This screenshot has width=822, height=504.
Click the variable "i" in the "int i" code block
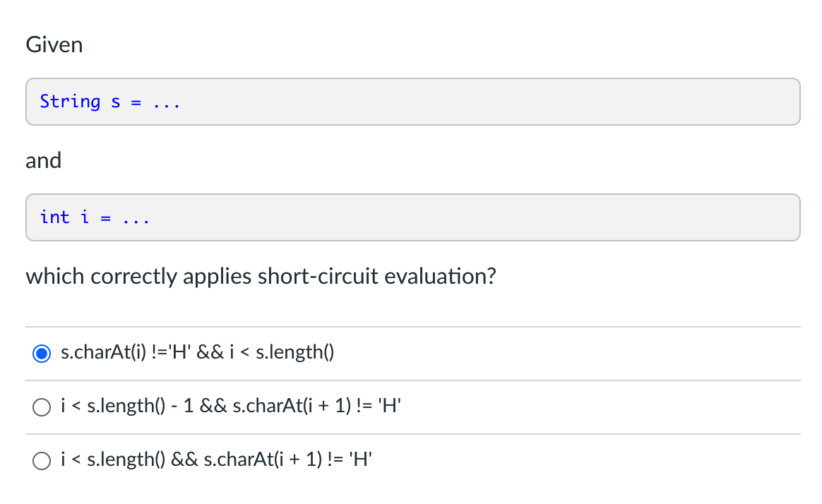pos(85,217)
